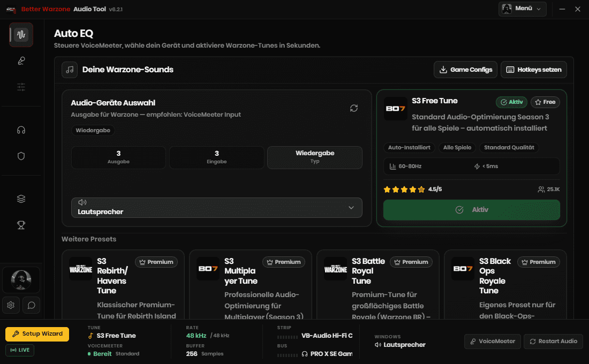589x364 pixels.
Task: Open the shield sidebar icon
Action: (21, 156)
